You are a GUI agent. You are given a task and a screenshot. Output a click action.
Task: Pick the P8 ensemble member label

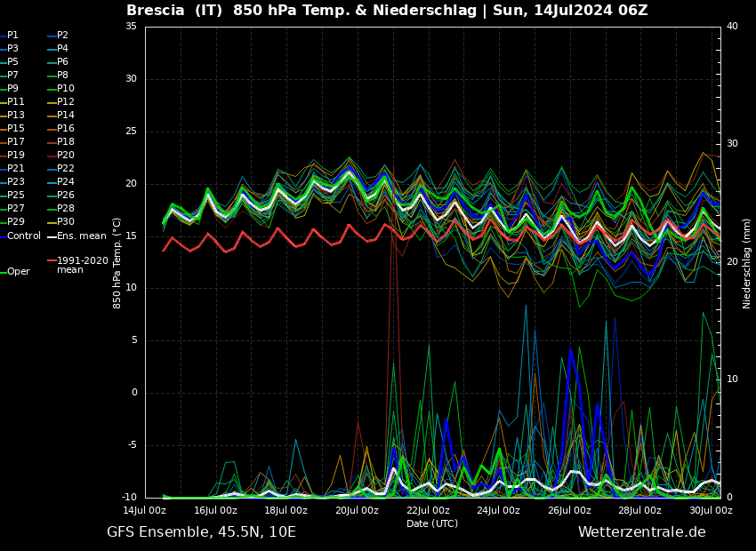pyautogui.click(x=62, y=76)
